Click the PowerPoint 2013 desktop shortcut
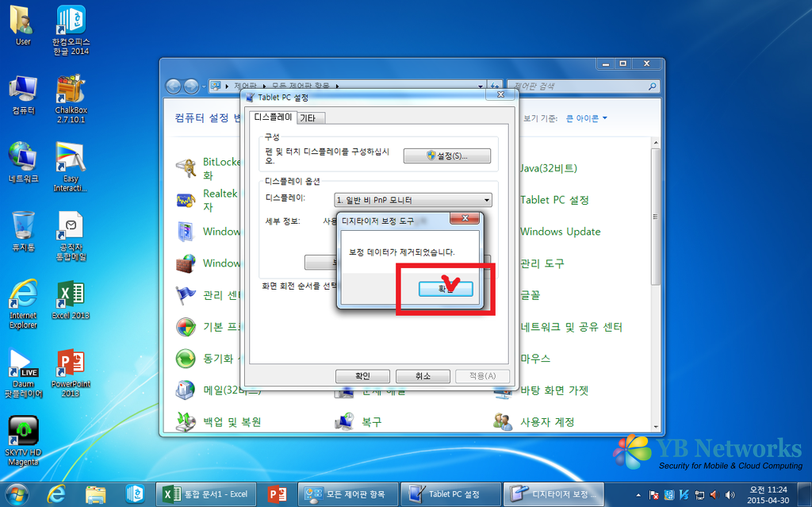The width and height of the screenshot is (812, 507). [x=71, y=373]
